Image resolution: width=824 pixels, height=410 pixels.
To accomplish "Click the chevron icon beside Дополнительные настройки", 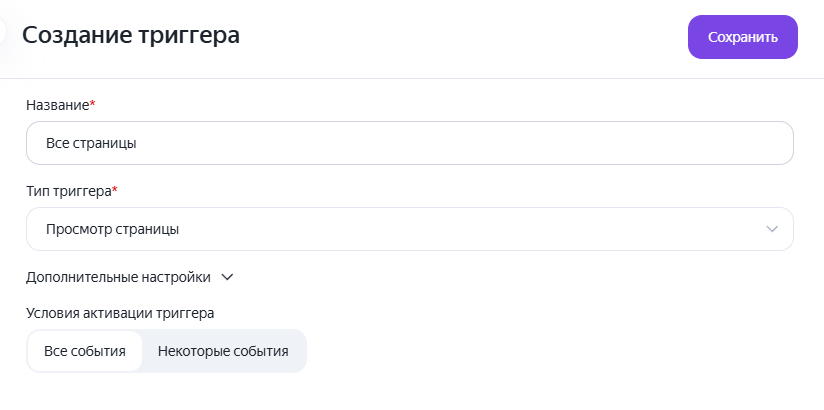I will click(227, 278).
